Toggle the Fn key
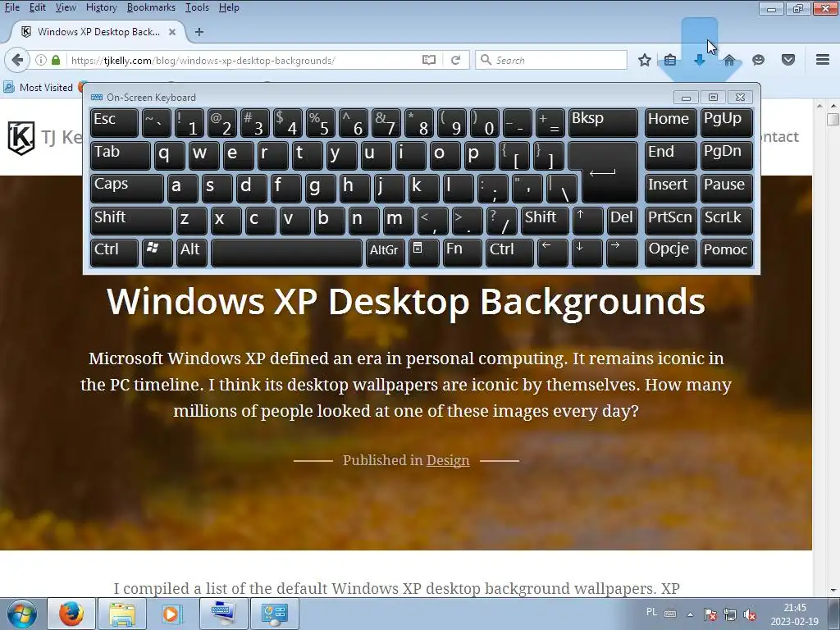 (462, 253)
